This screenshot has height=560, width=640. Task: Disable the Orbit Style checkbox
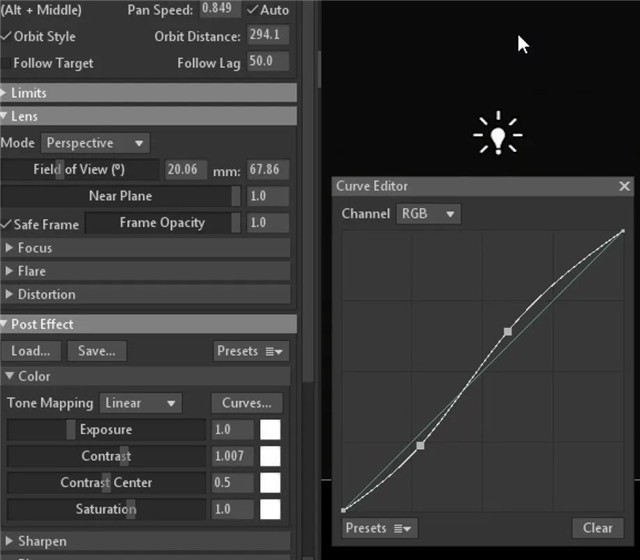[7, 37]
